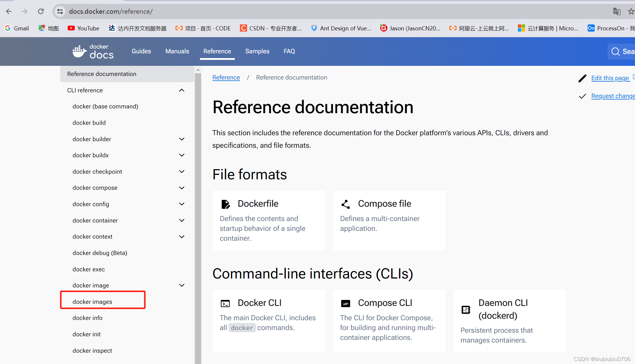
Task: Switch to the FAQ tab
Action: [x=289, y=51]
